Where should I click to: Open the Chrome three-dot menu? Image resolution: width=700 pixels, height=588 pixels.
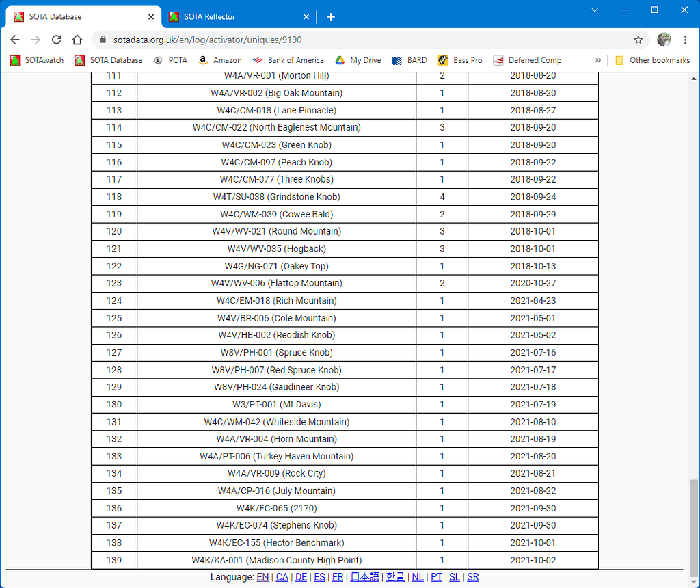point(686,40)
